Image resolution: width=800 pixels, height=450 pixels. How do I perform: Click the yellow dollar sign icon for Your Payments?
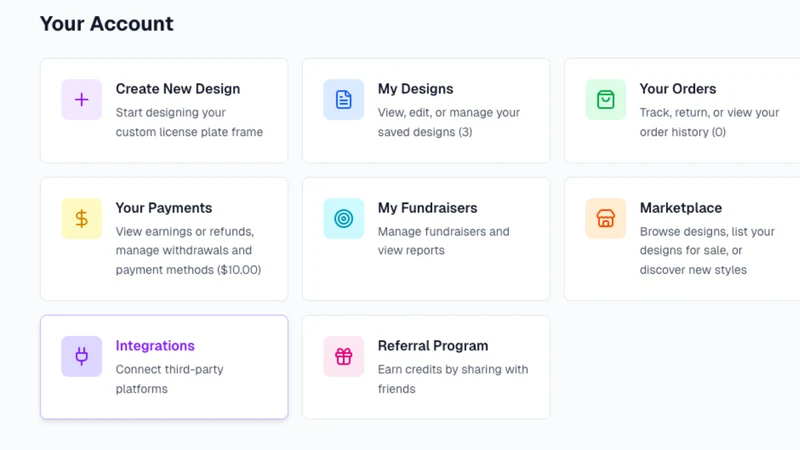82,219
